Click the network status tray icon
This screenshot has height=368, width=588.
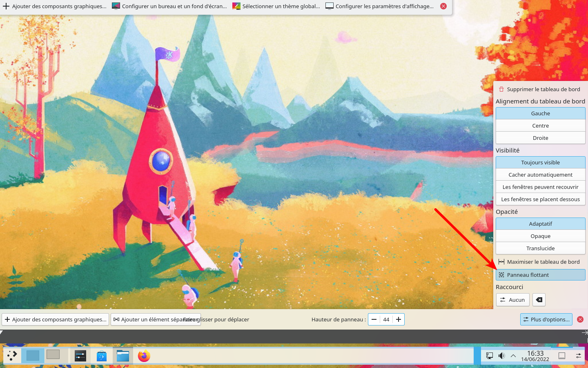489,356
